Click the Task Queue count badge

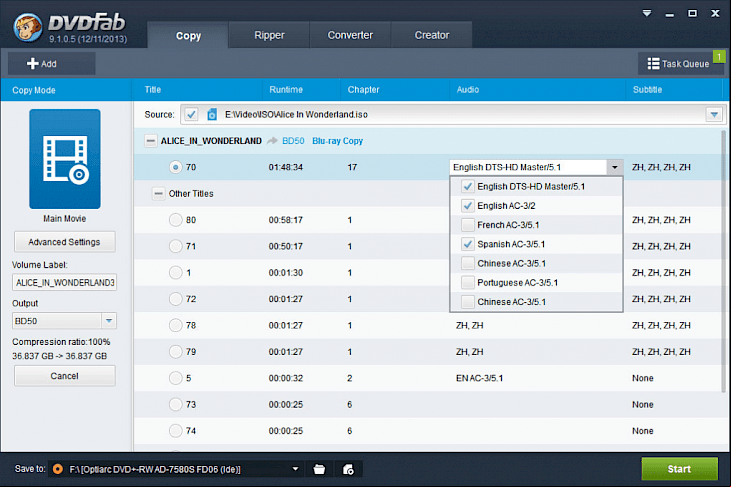pyautogui.click(x=719, y=56)
